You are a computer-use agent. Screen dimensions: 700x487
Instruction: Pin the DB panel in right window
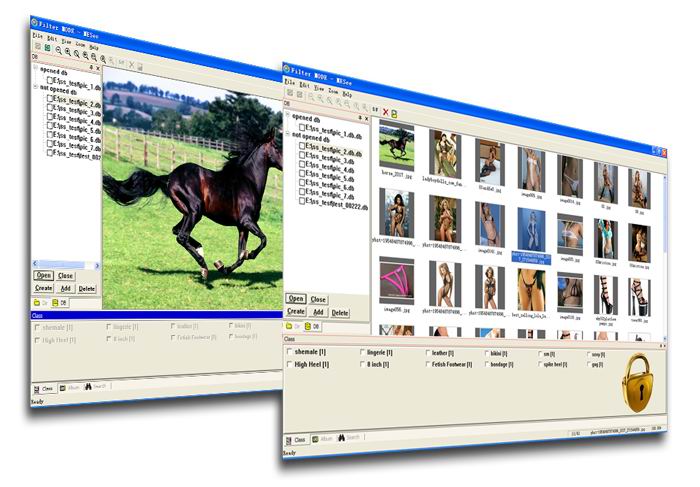360,118
